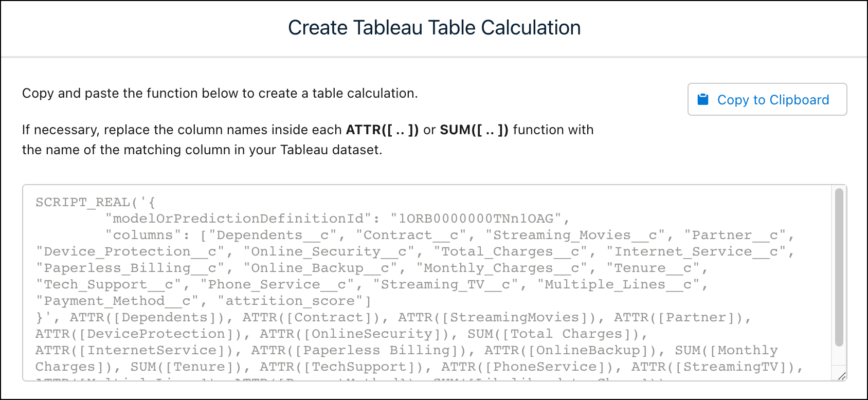Click the "attrition_score" column entry
868x400 pixels.
pyautogui.click(x=291, y=301)
